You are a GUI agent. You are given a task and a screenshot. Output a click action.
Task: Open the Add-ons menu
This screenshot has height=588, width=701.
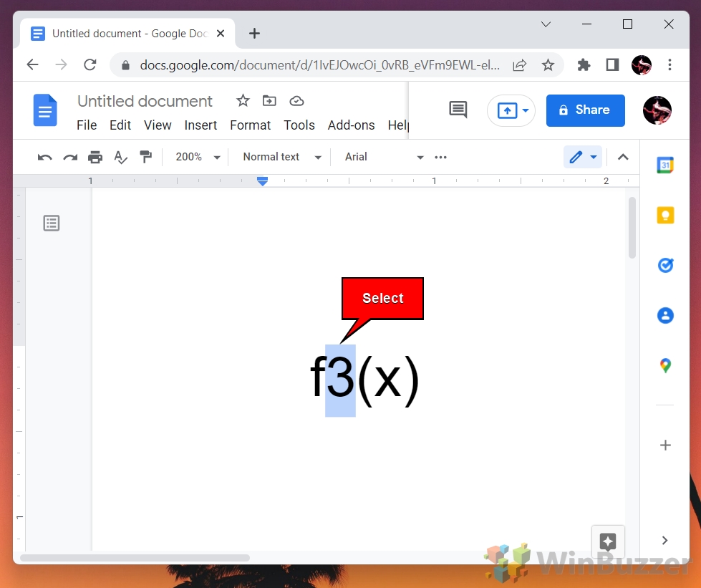[351, 125]
